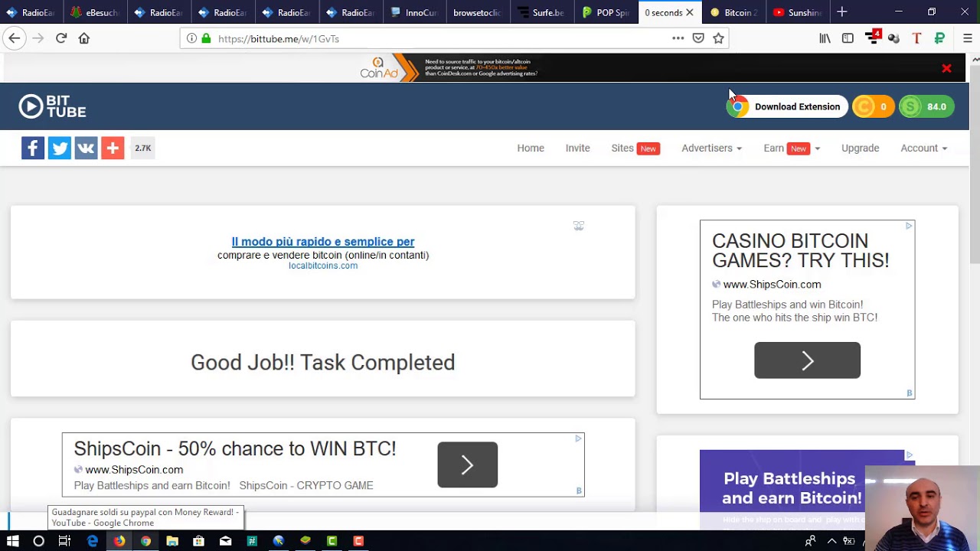Close the CoinAd banner with red X

point(946,69)
